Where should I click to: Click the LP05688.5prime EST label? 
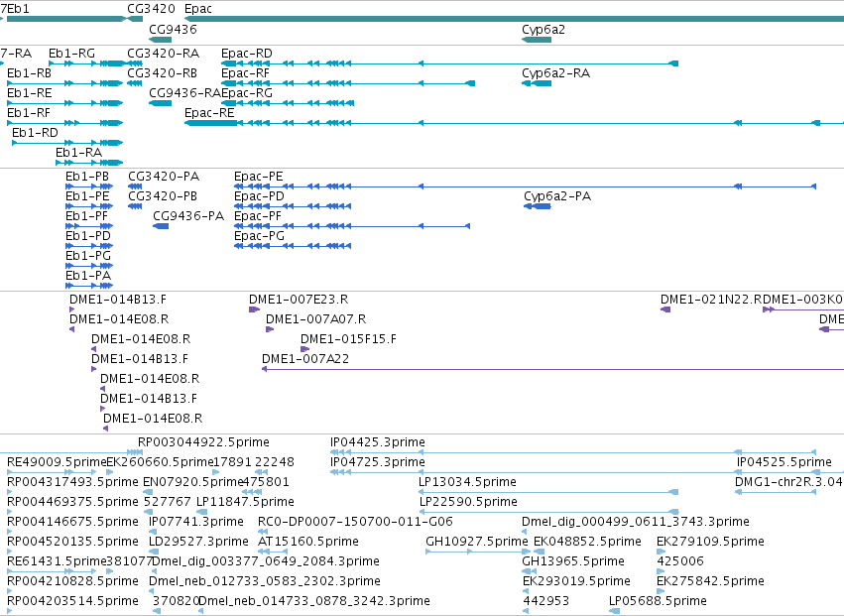point(658,602)
